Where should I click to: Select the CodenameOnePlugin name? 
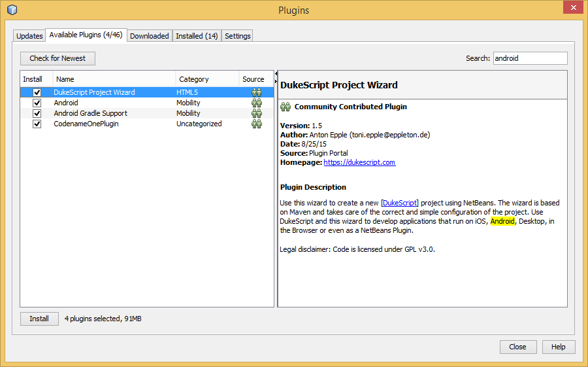coord(86,124)
